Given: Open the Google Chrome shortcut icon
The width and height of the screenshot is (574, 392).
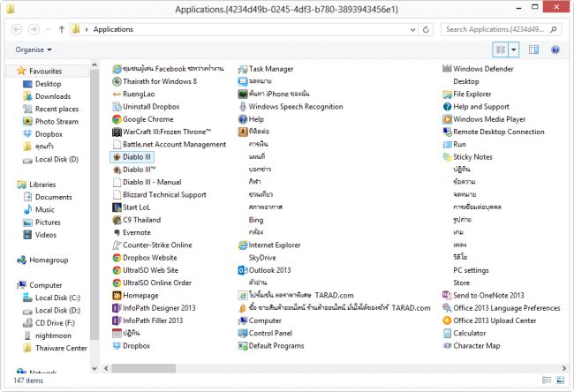Looking at the screenshot, I should point(117,119).
